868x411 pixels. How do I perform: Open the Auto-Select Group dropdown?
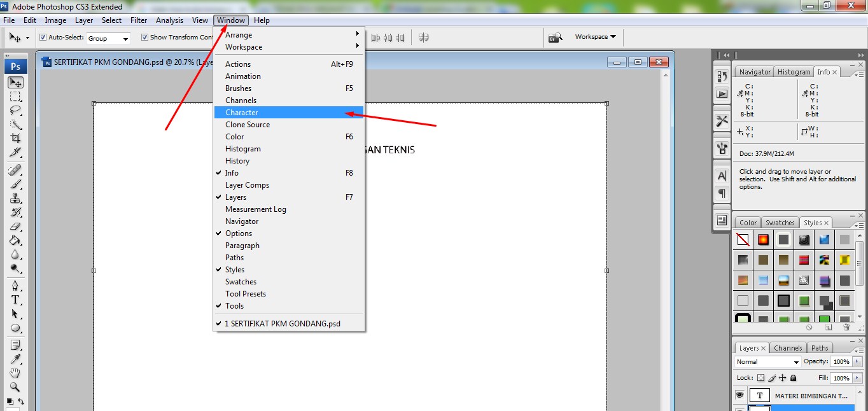coord(108,38)
